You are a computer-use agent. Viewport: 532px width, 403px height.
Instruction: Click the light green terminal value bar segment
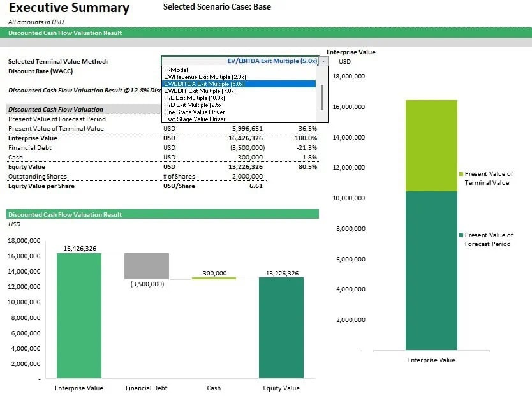(431, 145)
